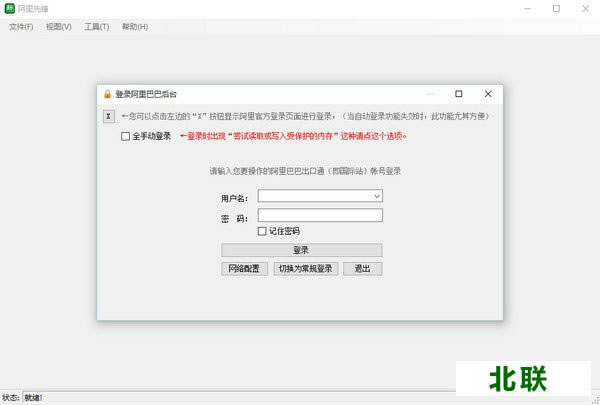Close the main application window

[x=583, y=9]
